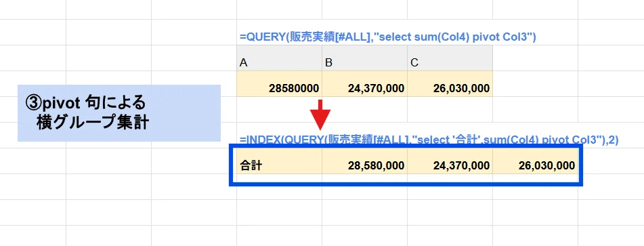Select the 26,030,000 cell in the 合計 row
The width and height of the screenshot is (644, 246).
(536, 161)
